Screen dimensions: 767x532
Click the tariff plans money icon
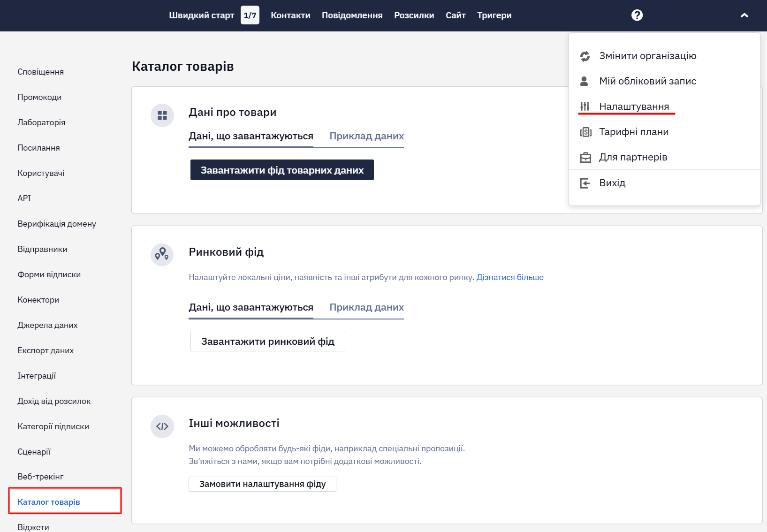click(585, 132)
